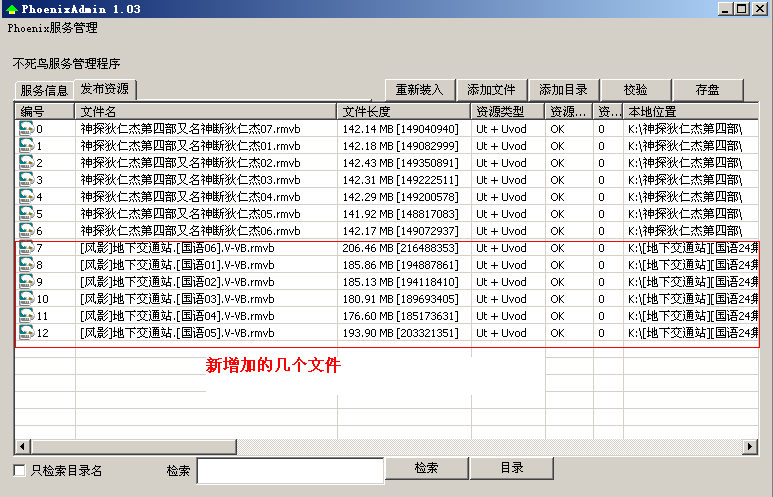This screenshot has width=773, height=497.
Task: Click size cell 180.91 MB [189693405]
Action: click(x=400, y=299)
